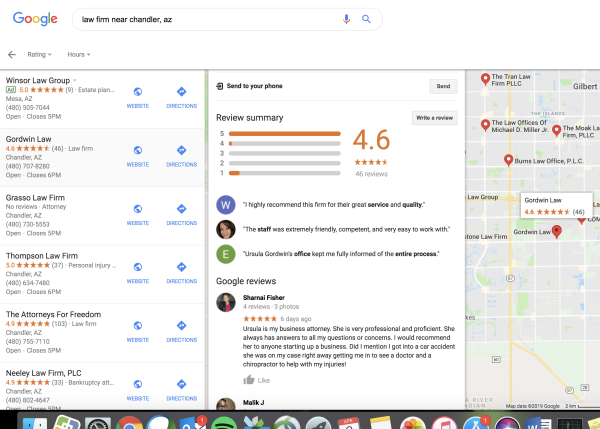The height and width of the screenshot is (429, 600).
Task: Click the 46 reviews count text
Action: tap(371, 174)
